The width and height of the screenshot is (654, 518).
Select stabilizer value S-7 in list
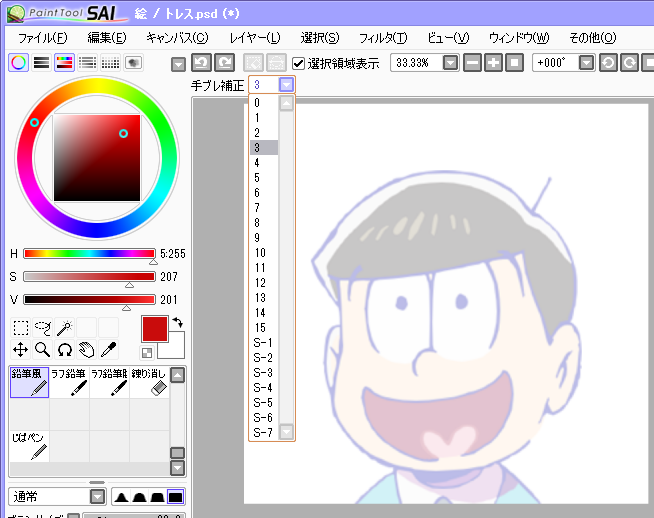264,433
